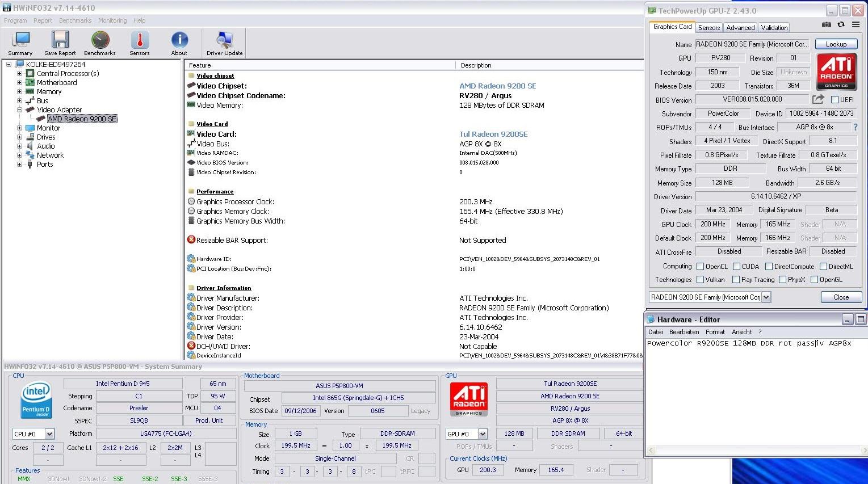Select the KOLKE-ED9497264 root node

coord(56,64)
